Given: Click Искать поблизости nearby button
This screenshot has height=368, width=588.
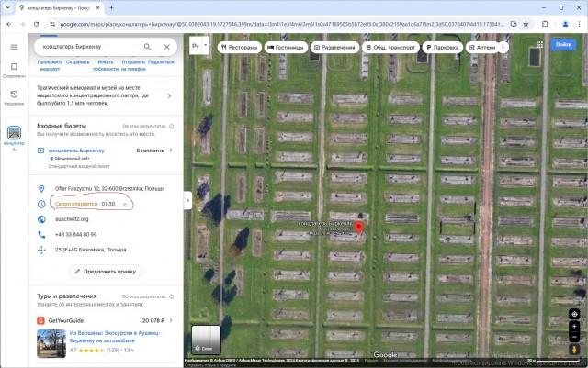Looking at the screenshot, I should tap(106, 65).
